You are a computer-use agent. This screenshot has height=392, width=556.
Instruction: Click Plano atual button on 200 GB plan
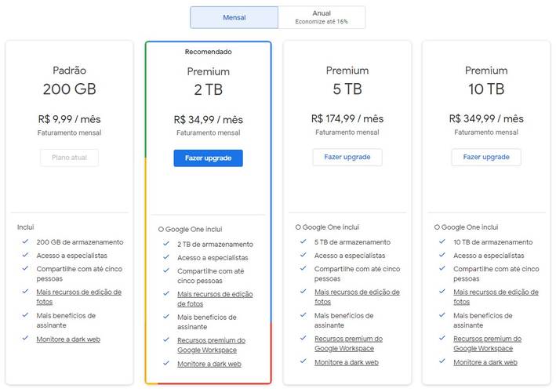(x=69, y=158)
